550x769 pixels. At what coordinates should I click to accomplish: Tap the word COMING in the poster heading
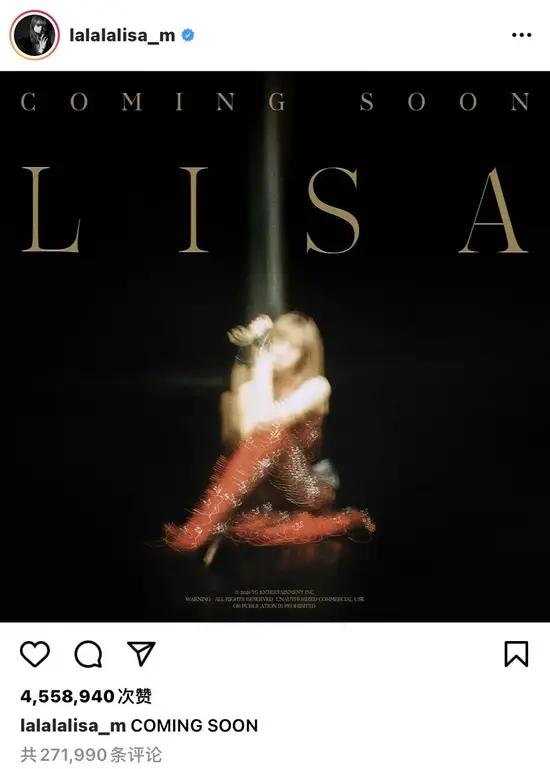click(153, 102)
